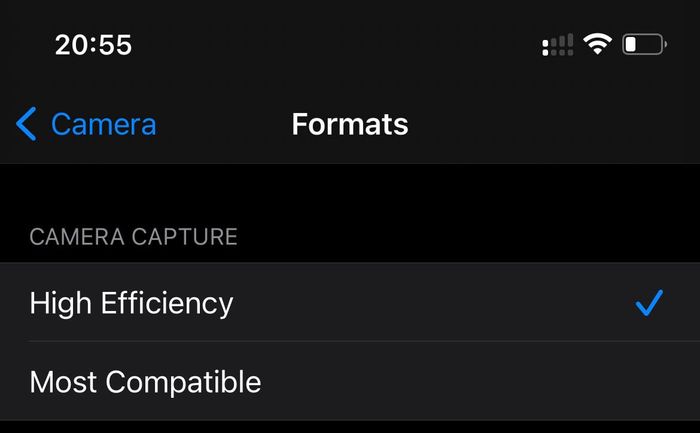The height and width of the screenshot is (433, 700).
Task: Tap the empty navigation bar area right of Formats
Action: [x=554, y=124]
